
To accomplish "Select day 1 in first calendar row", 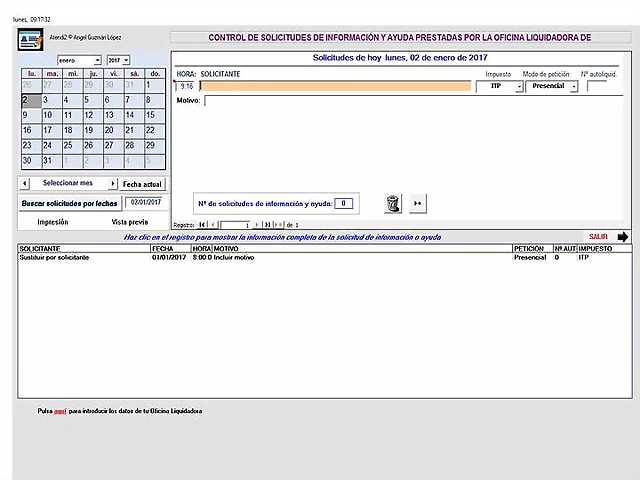I will (155, 85).
